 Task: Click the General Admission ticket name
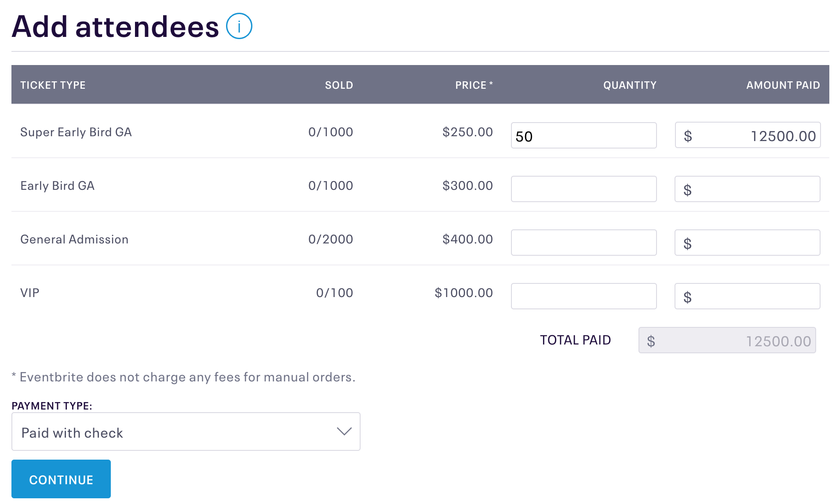coord(74,239)
